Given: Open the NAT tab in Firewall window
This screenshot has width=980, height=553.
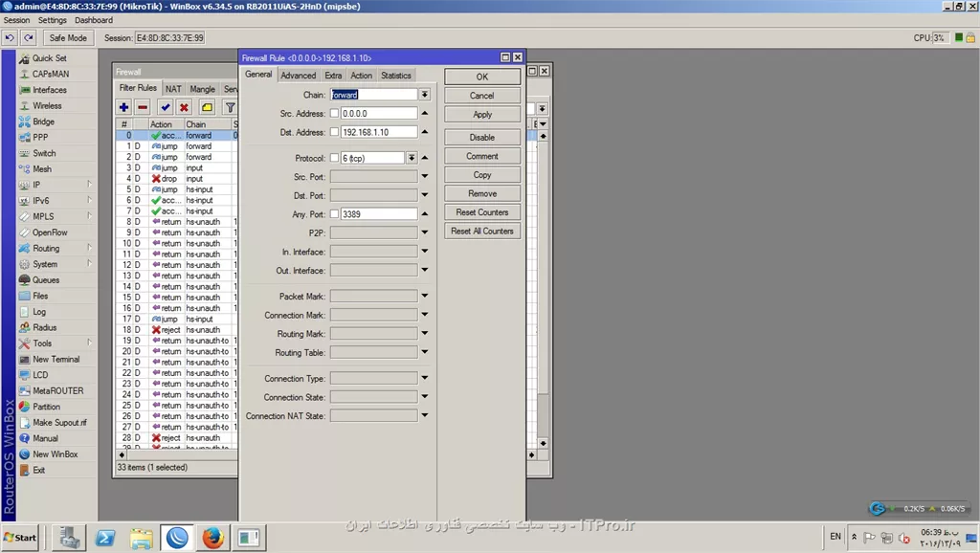Looking at the screenshot, I should [x=173, y=89].
